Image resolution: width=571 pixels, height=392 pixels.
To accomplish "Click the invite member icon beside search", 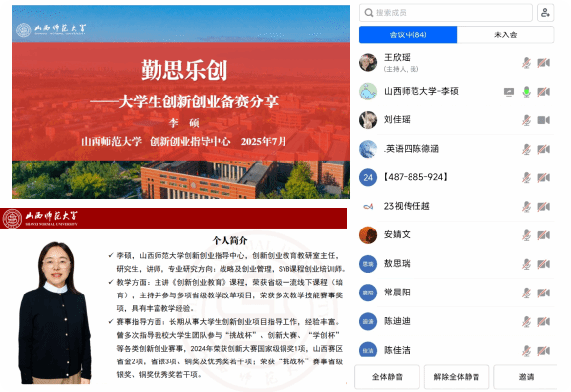I will click(x=545, y=13).
